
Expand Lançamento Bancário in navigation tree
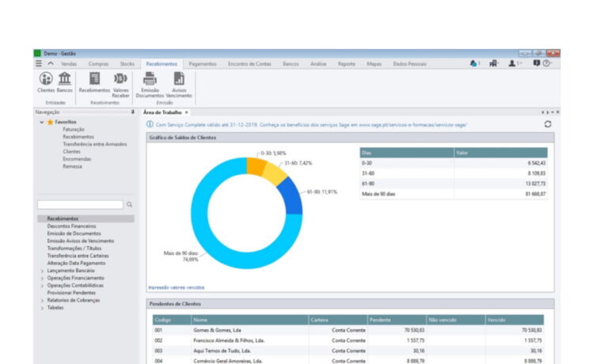[42, 271]
